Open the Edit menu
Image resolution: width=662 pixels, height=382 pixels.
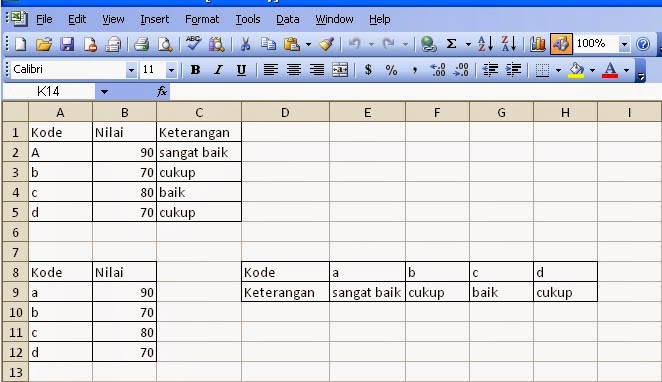point(77,19)
